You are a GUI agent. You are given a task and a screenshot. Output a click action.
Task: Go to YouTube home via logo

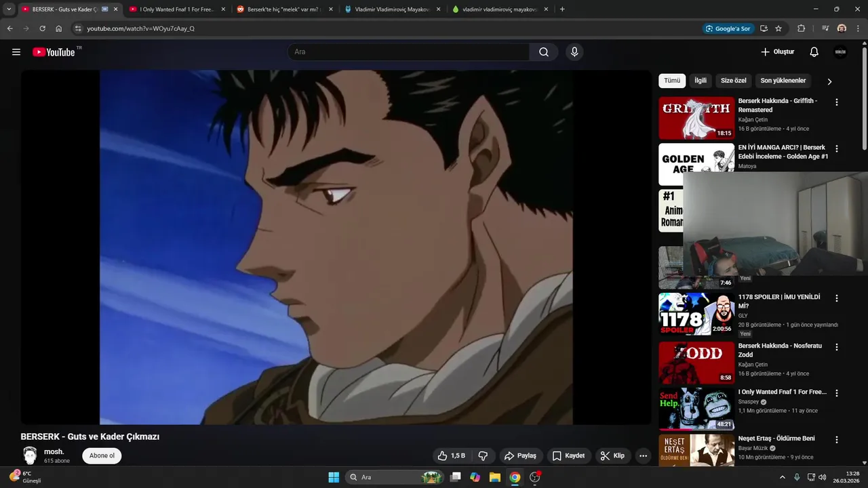(54, 52)
